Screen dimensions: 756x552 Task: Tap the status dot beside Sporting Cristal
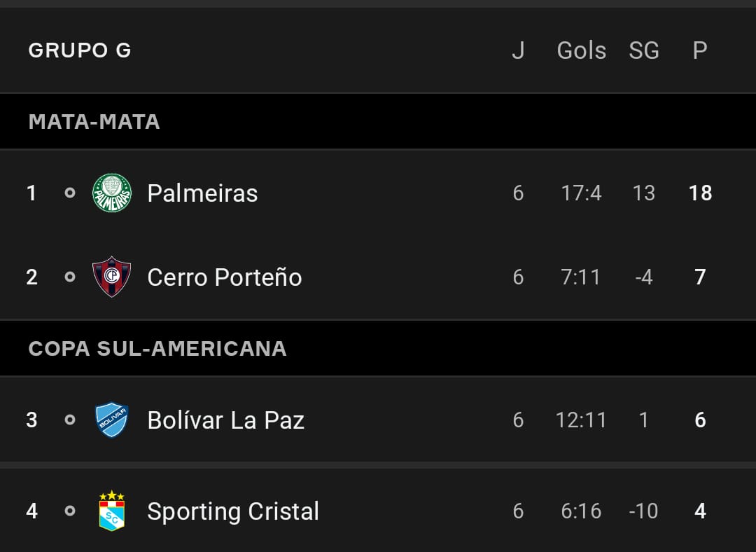pyautogui.click(x=70, y=511)
